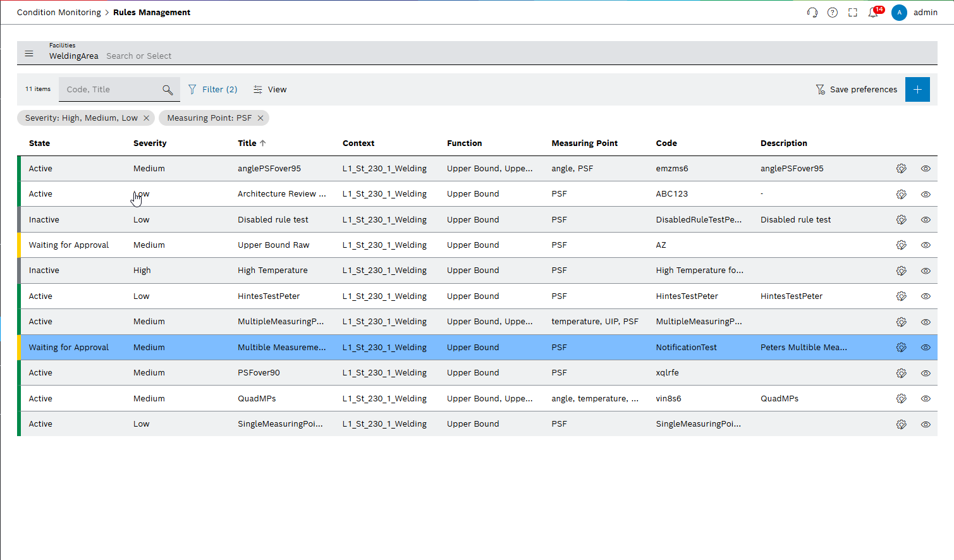Open the support headset icon

[812, 13]
